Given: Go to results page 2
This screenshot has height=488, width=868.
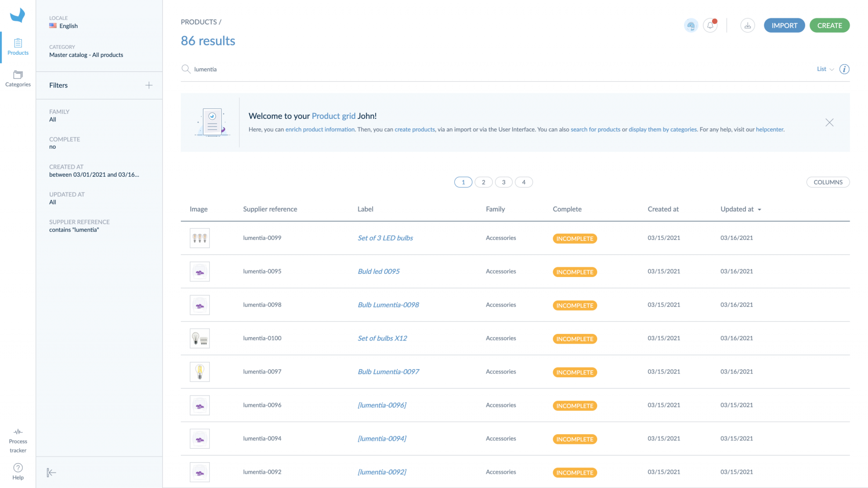Looking at the screenshot, I should click(x=483, y=182).
